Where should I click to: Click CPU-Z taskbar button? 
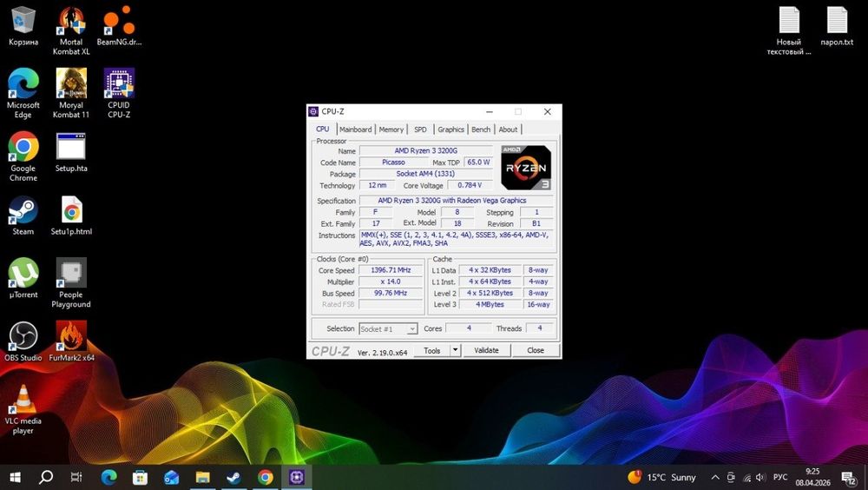click(x=297, y=477)
